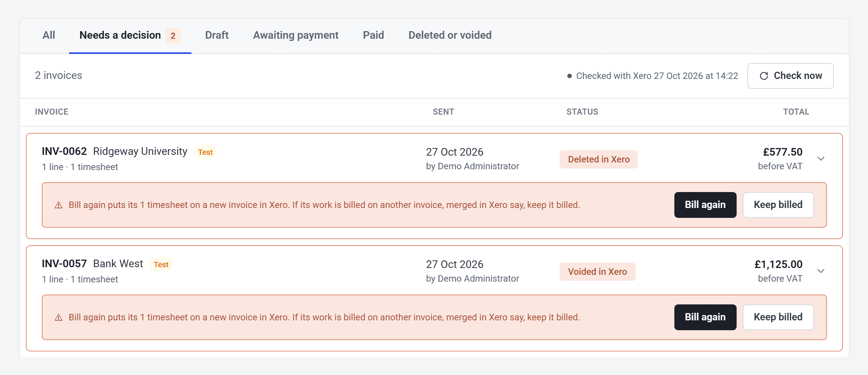Expand the INV-0057 invoice row chevron
The height and width of the screenshot is (375, 868).
821,271
